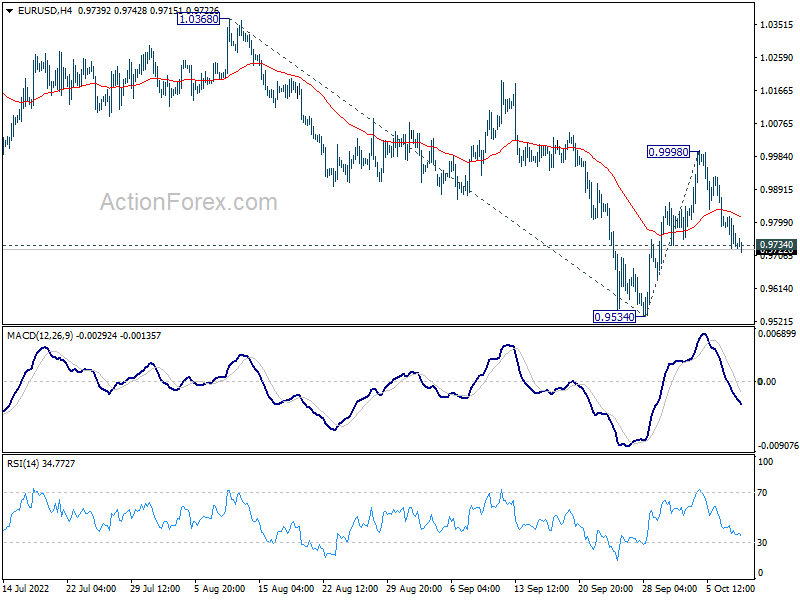The width and height of the screenshot is (800, 600).
Task: Click the 22 Jul 04:00 date label
Action: pyautogui.click(x=91, y=589)
